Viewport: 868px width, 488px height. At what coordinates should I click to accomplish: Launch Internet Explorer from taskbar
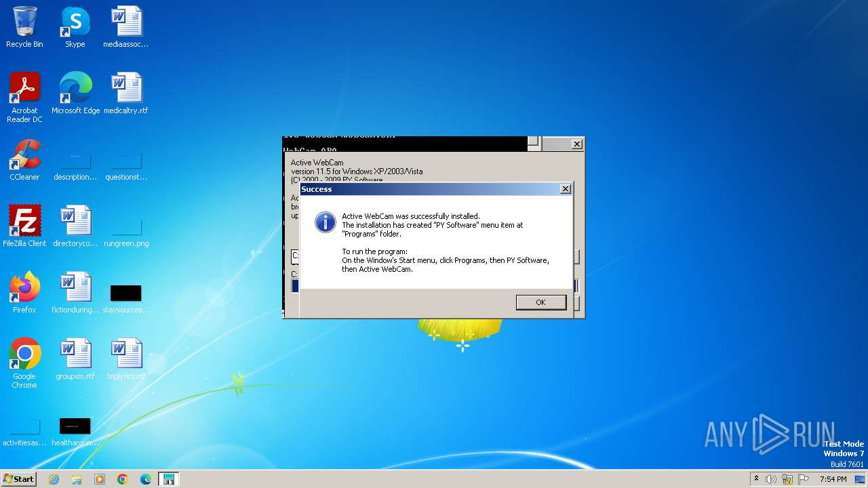coord(54,479)
